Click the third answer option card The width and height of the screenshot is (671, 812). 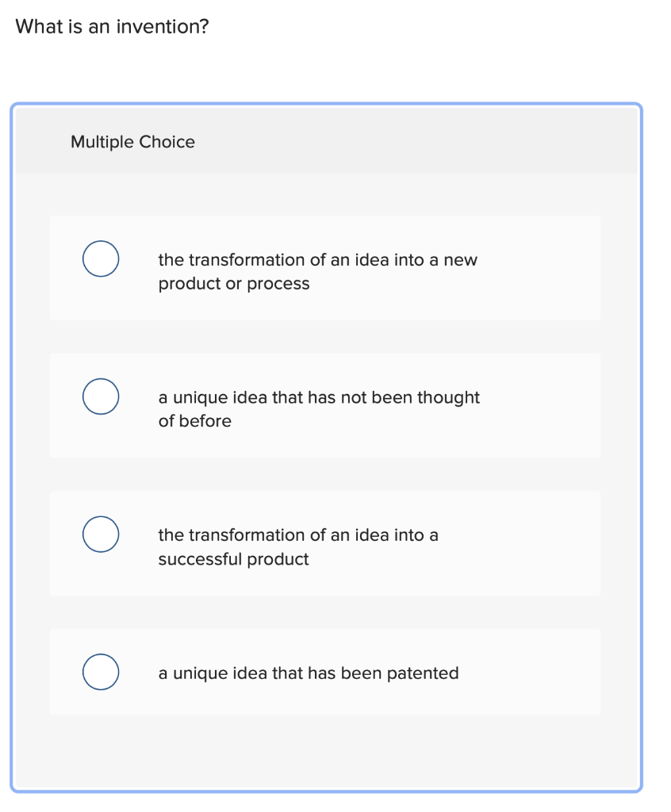tap(325, 542)
